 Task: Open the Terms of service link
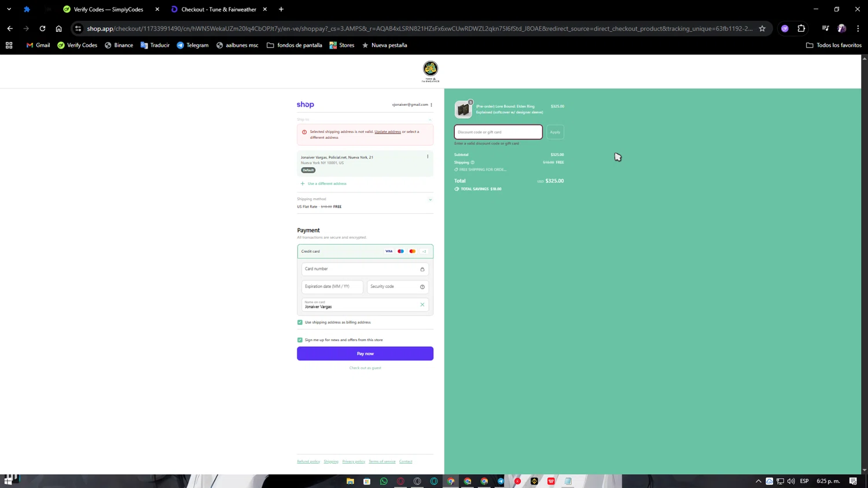click(382, 461)
